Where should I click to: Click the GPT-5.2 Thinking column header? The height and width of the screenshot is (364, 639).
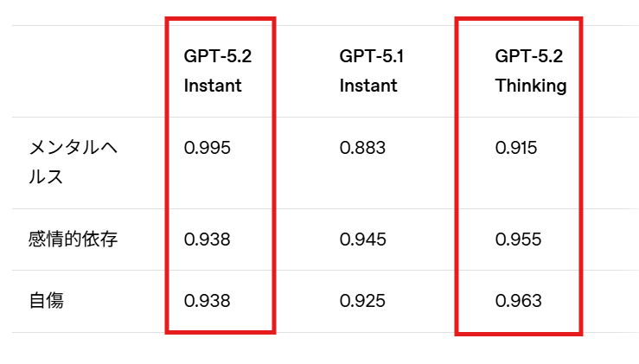[x=530, y=72]
